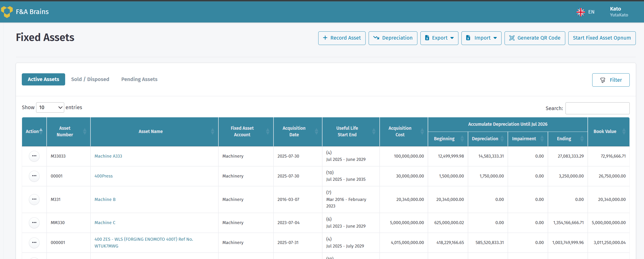The image size is (644, 259).
Task: Open the action menu for asset 000001
Action: (34, 243)
